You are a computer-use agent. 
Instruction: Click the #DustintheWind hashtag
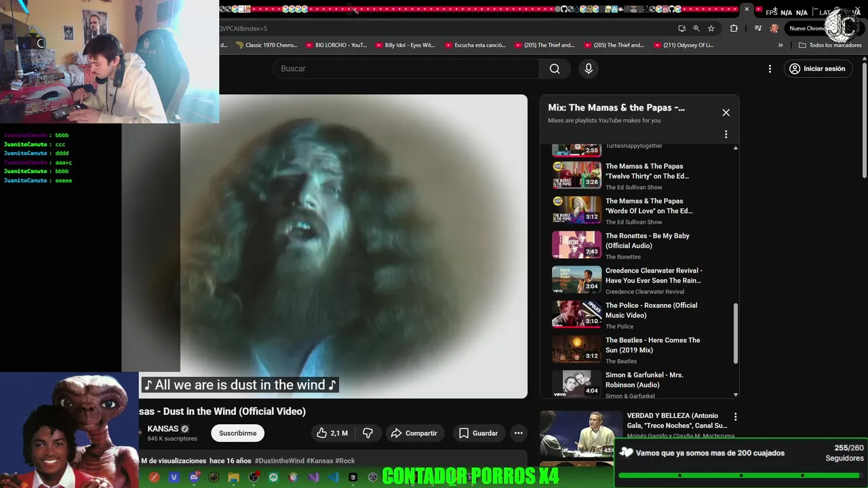279,461
